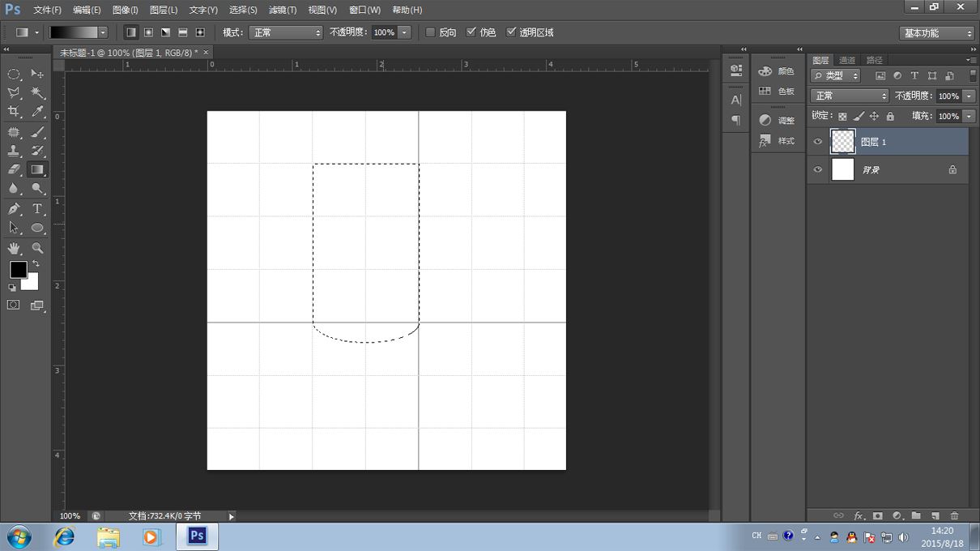The height and width of the screenshot is (551, 980).
Task: Select the Crop tool
Action: [14, 112]
